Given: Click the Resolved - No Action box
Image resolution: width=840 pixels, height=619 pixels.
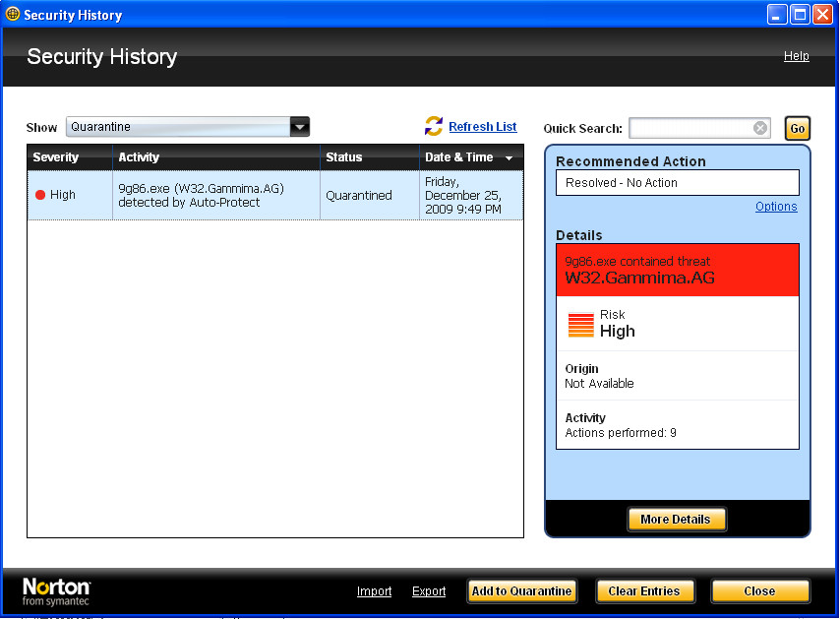Looking at the screenshot, I should pyautogui.click(x=677, y=183).
